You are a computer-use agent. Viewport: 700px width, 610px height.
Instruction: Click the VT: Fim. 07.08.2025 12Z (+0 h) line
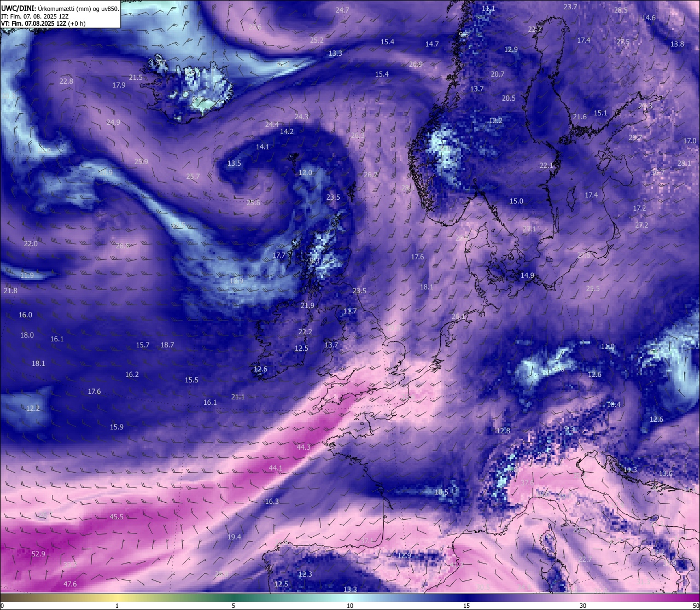pos(43,24)
